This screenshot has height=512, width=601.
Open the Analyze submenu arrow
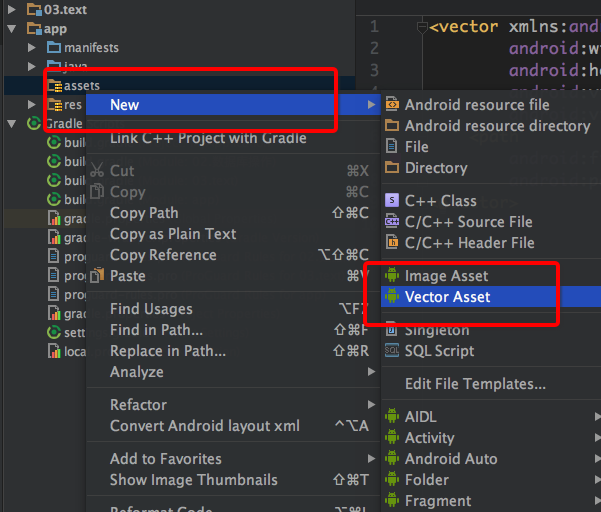point(371,371)
